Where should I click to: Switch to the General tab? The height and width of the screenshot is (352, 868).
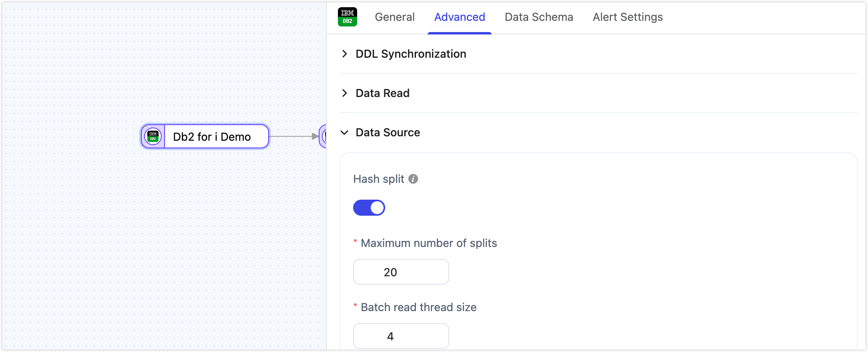click(x=394, y=17)
